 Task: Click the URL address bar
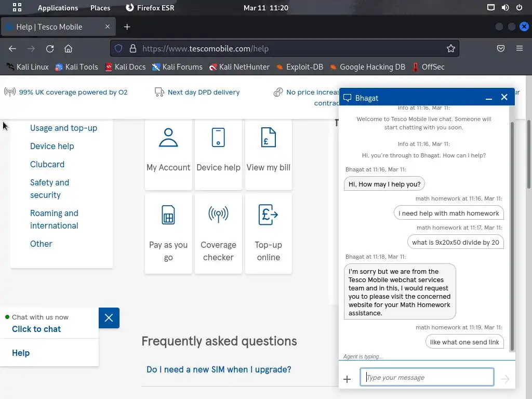tap(284, 48)
